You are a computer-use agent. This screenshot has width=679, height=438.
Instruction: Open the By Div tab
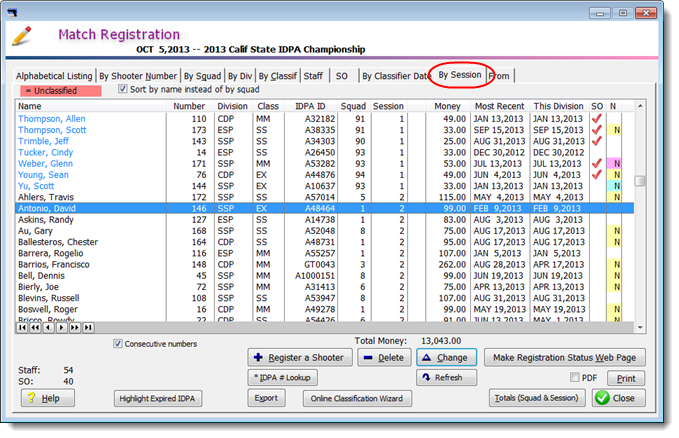(240, 76)
